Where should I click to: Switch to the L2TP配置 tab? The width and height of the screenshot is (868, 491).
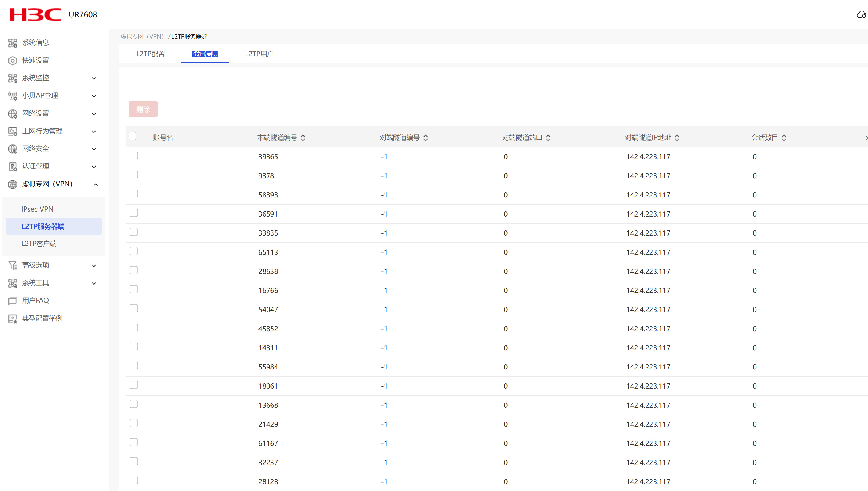pyautogui.click(x=150, y=54)
